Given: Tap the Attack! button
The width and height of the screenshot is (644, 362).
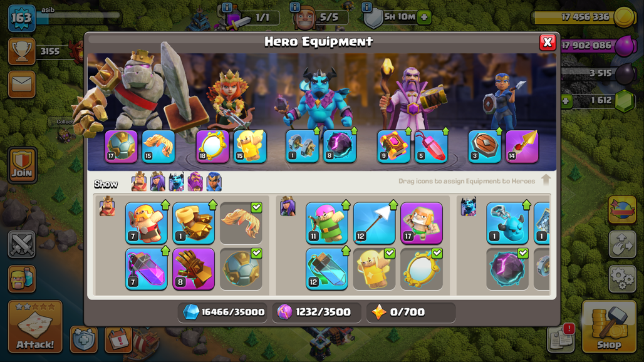Looking at the screenshot, I should click(x=35, y=327).
